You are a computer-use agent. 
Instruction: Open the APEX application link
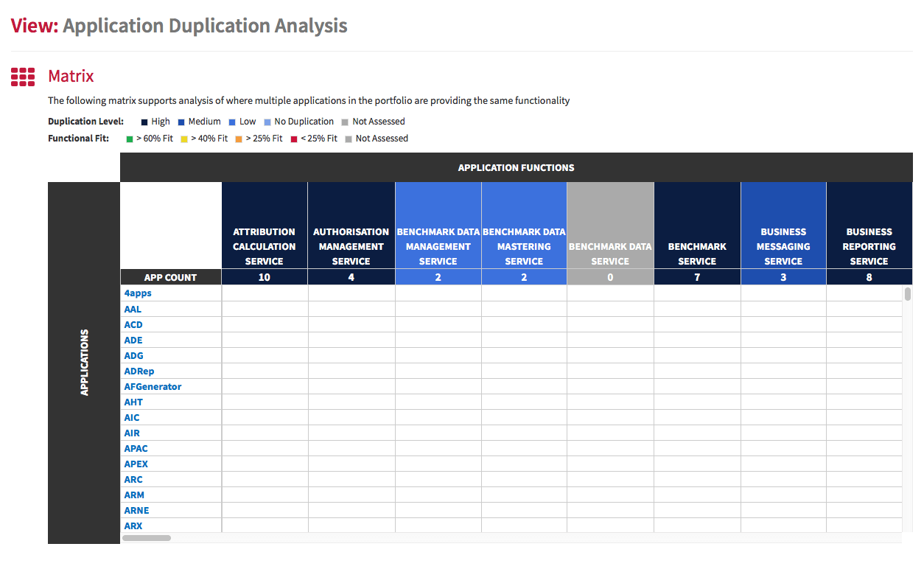point(136,464)
